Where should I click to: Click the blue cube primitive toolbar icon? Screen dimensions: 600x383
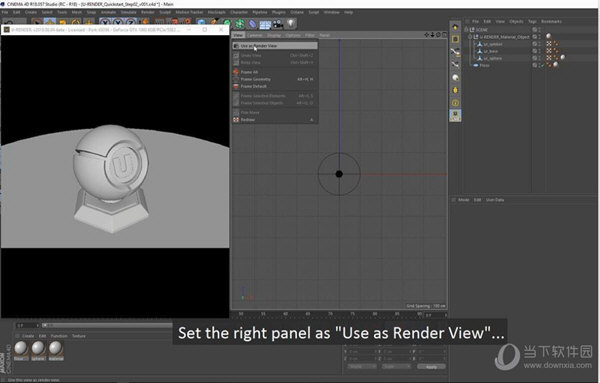pyautogui.click(x=201, y=23)
